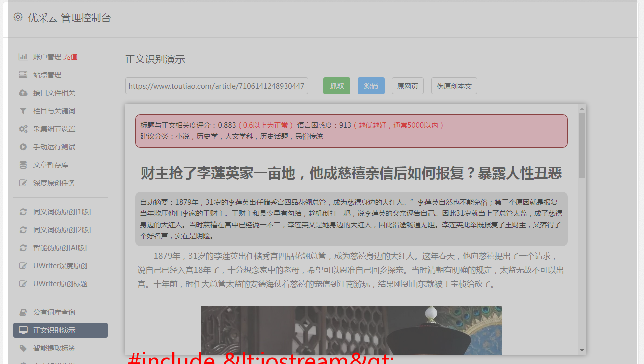The image size is (644, 364).
Task: Open UWriter原创标题 page
Action: pos(60,284)
